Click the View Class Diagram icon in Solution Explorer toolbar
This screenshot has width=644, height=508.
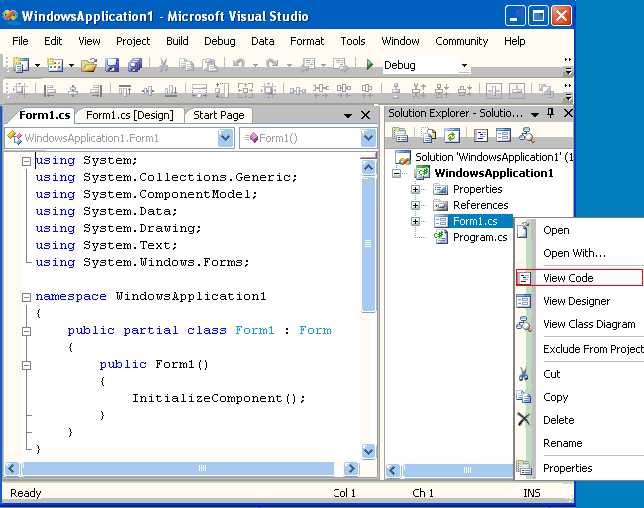526,135
